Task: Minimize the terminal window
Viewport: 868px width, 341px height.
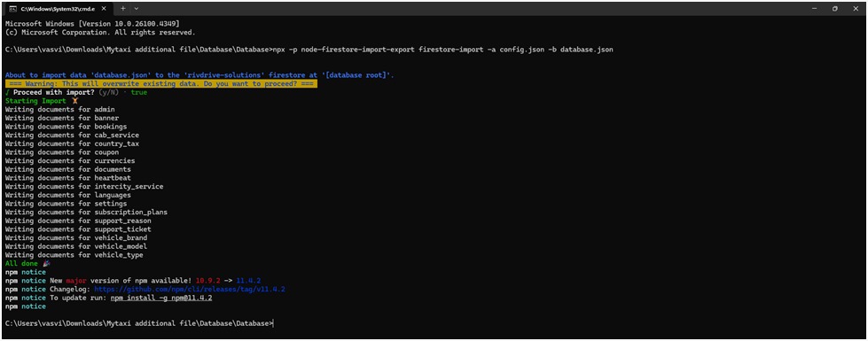Action: (814, 9)
